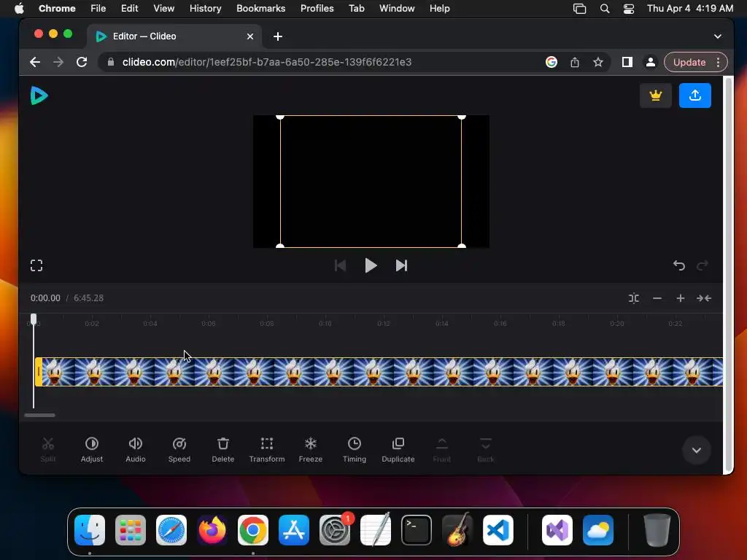Open the Speed tool
747x560 pixels.
pos(179,450)
